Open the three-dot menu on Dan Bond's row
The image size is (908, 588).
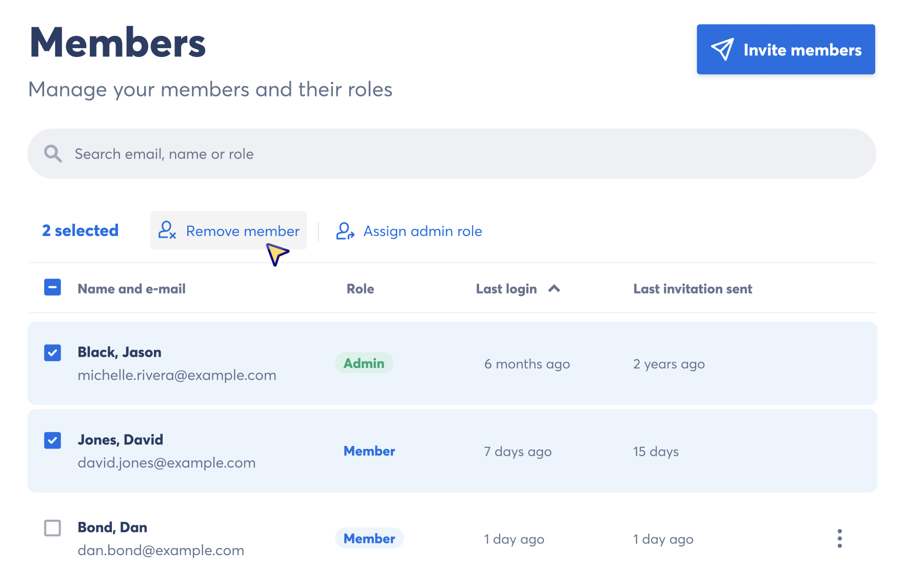[839, 538]
